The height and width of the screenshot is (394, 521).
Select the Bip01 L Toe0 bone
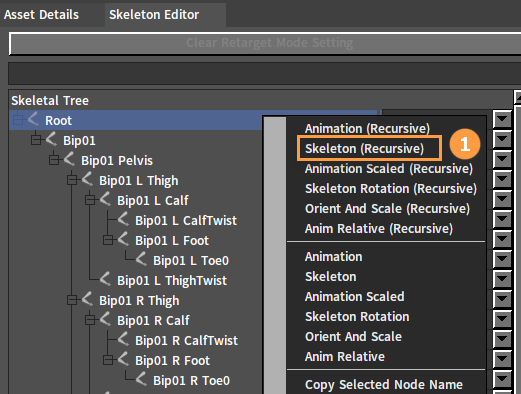(191, 261)
